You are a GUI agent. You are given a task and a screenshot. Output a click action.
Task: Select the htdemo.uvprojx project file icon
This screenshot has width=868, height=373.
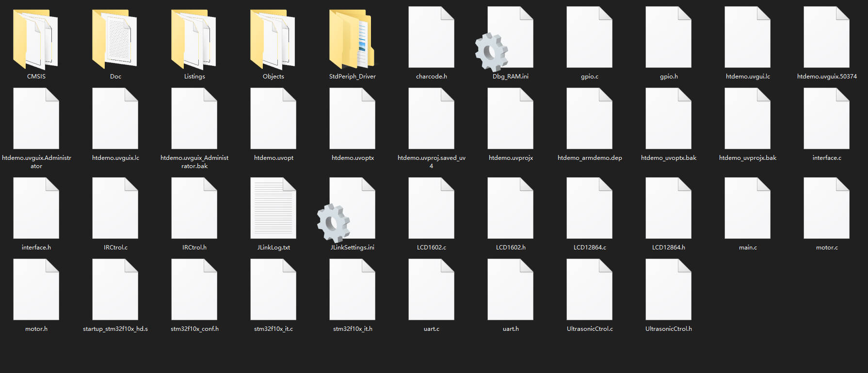[x=510, y=118]
